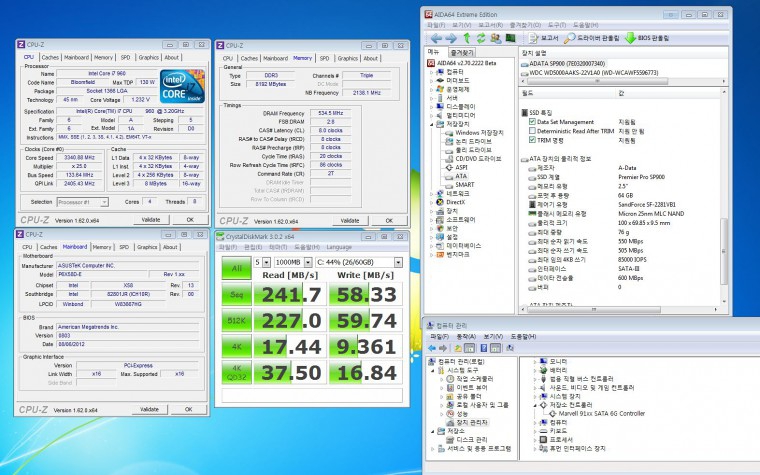Screen dimensions: 760x475
Task: Click Validate in CPU-Z CPU window
Action: point(151,220)
